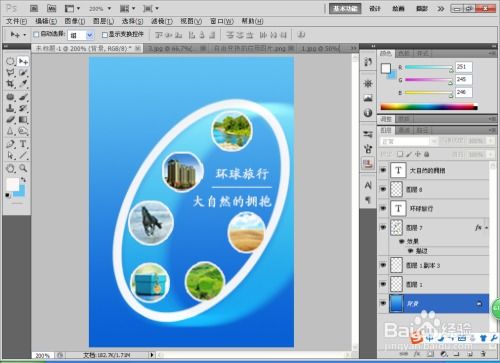Screen dimensions: 500x363
Task: Open the layer blend mode dropdown
Action: [408, 141]
